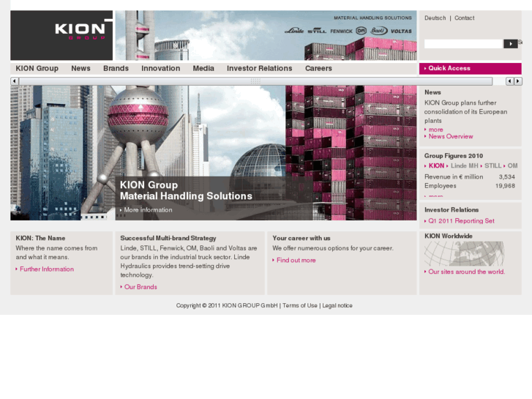
Task: Open the world map thumbnail
Action: coord(464,253)
